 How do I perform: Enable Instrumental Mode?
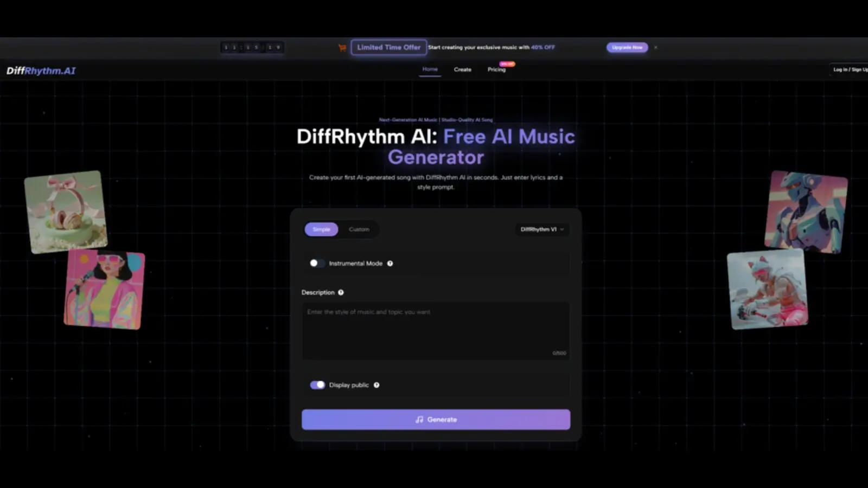pos(317,263)
